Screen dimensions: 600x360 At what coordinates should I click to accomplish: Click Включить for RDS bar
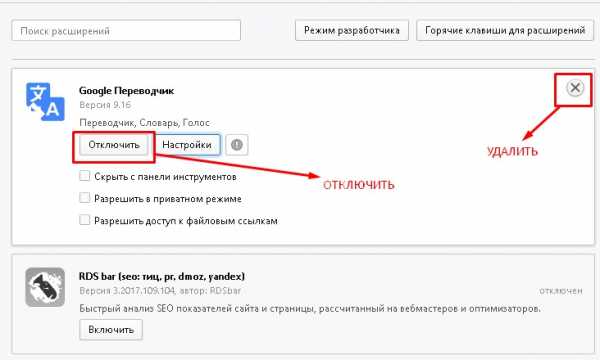[x=111, y=329]
